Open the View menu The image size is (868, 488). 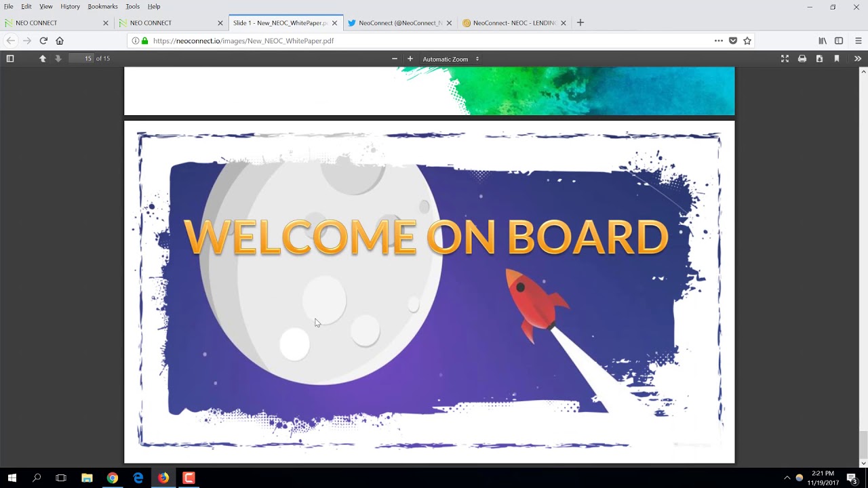[45, 6]
